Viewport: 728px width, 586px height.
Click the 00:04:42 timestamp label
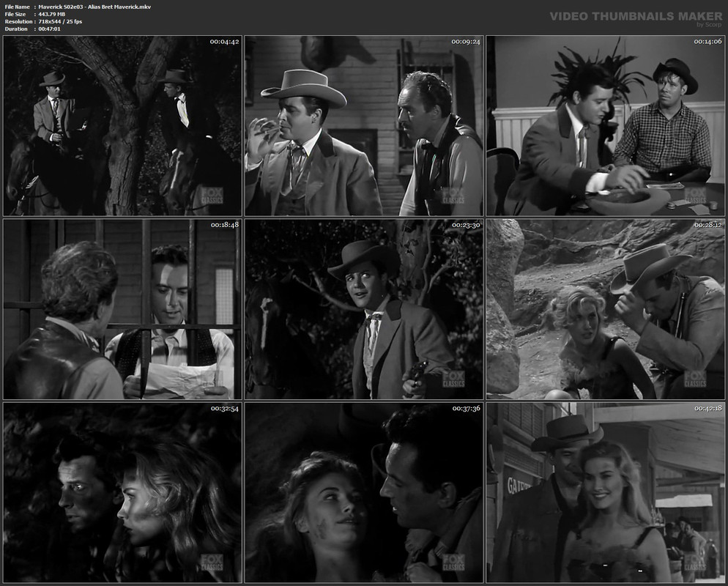pos(224,42)
